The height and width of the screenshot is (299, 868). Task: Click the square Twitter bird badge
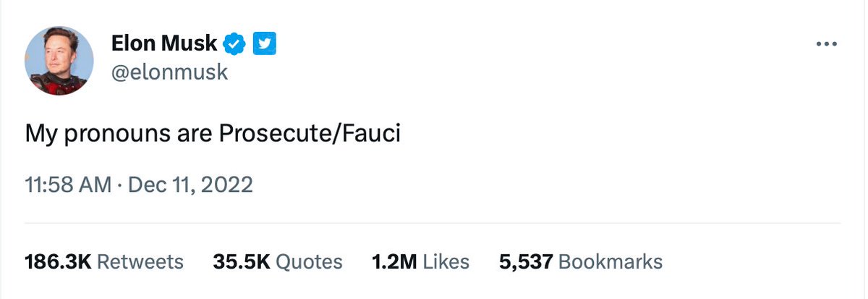pos(265,44)
